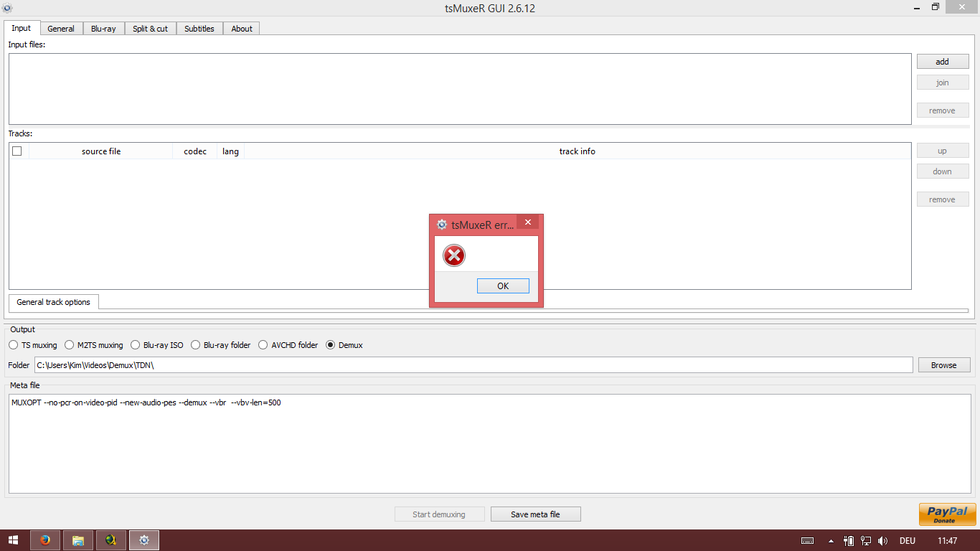
Task: Browse for an output folder
Action: (944, 365)
